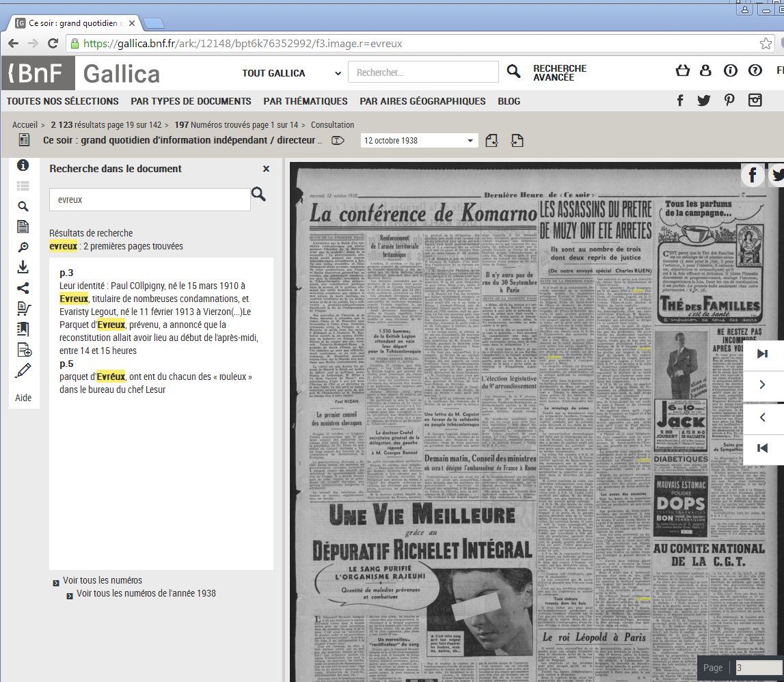Open PAR AIRES GÉOGRAPHIQUES menu

point(422,101)
